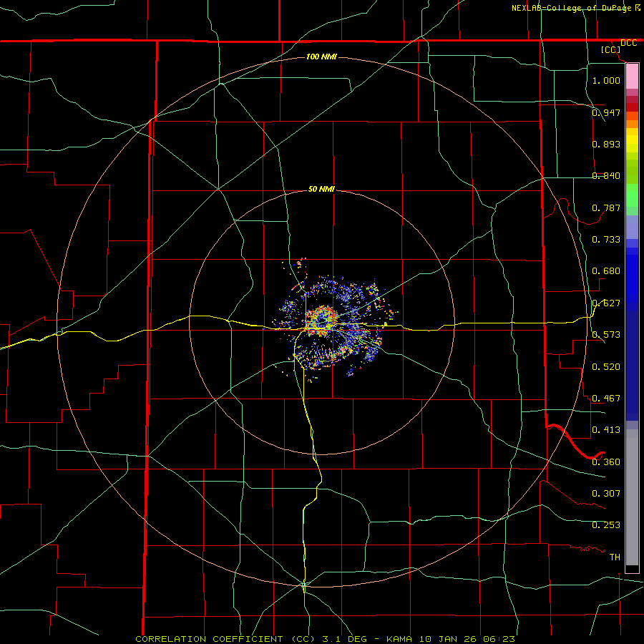This screenshot has height=644, width=644.
Task: Click the DCC label above the legend
Action: pyautogui.click(x=628, y=43)
